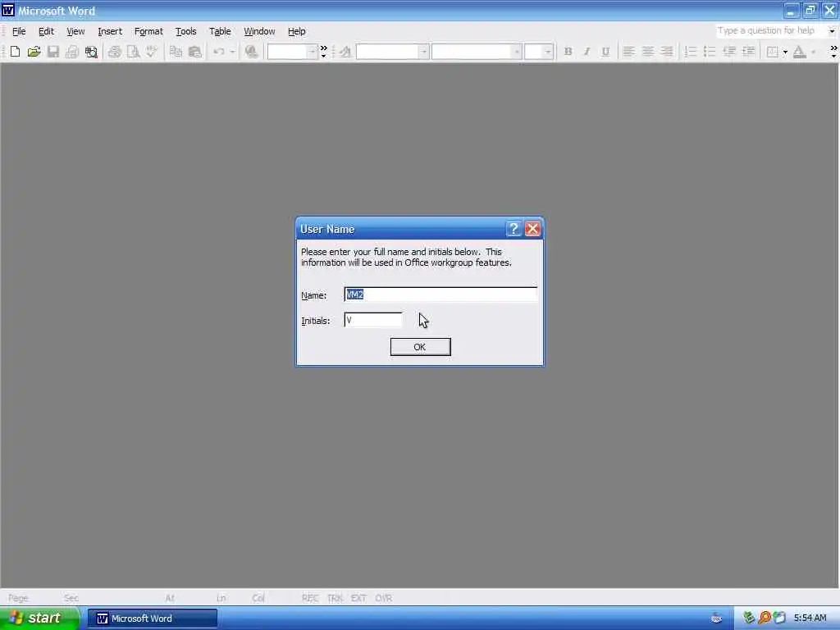The height and width of the screenshot is (630, 840).
Task: Open the File menu
Action: click(19, 31)
